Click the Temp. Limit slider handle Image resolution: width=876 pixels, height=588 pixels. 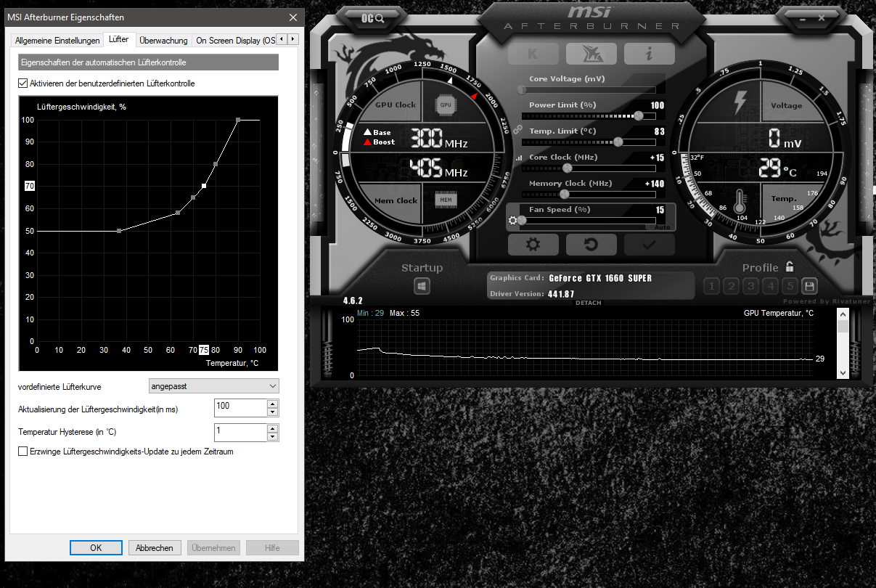pos(618,142)
